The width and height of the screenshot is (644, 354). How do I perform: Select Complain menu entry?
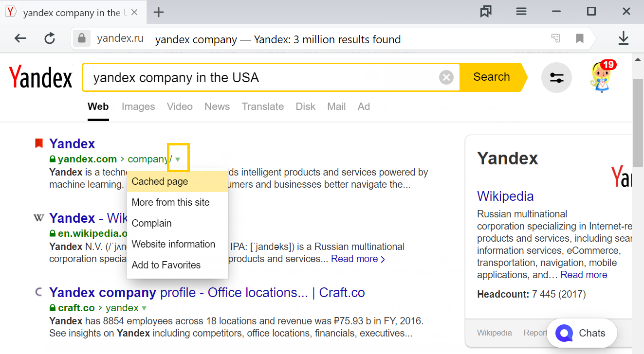tap(177, 223)
